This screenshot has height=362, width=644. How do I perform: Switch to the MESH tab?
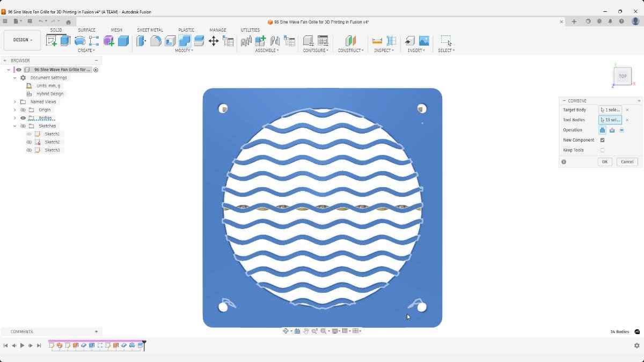point(116,30)
